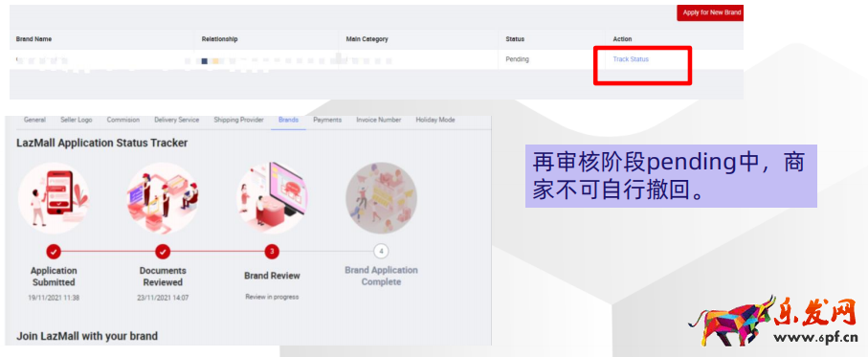
Task: Click the Brand Review monitor illustration
Action: tap(272, 197)
